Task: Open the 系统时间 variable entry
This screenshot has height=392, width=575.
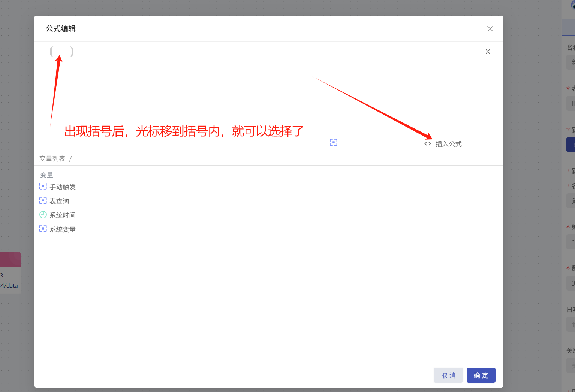Action: [63, 215]
